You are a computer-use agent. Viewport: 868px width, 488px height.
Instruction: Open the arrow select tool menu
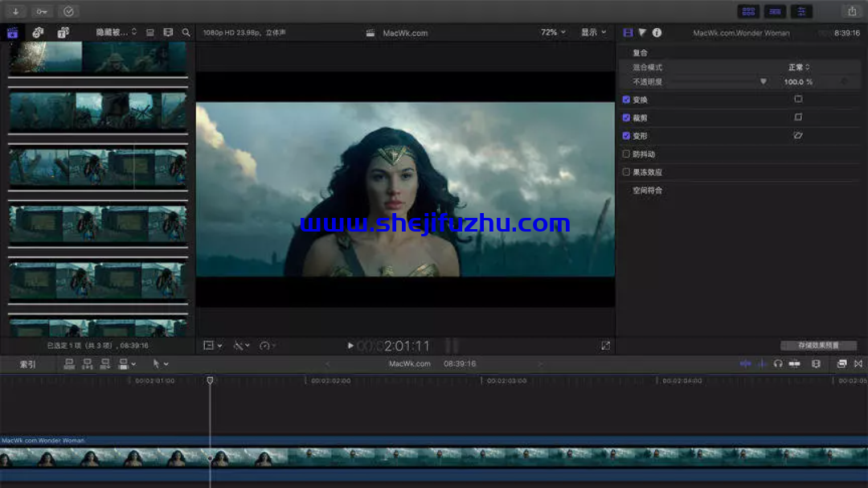(161, 364)
